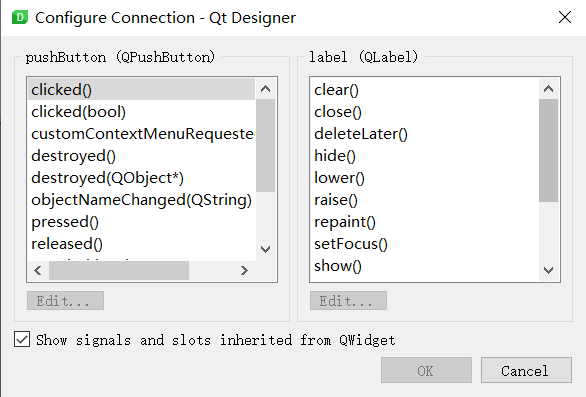Click the signals list horizontal scrollbar thumb

click(x=119, y=270)
